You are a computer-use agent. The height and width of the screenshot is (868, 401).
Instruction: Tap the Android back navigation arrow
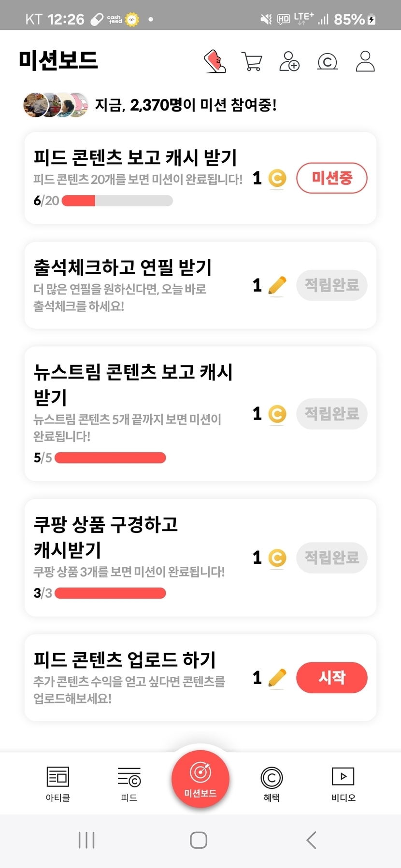312,840
